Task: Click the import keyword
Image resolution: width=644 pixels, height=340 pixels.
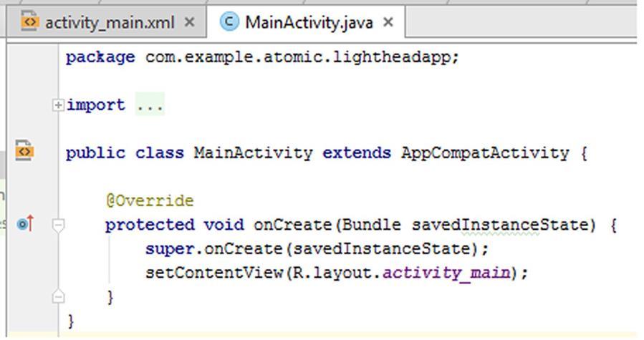Action: pyautogui.click(x=95, y=105)
